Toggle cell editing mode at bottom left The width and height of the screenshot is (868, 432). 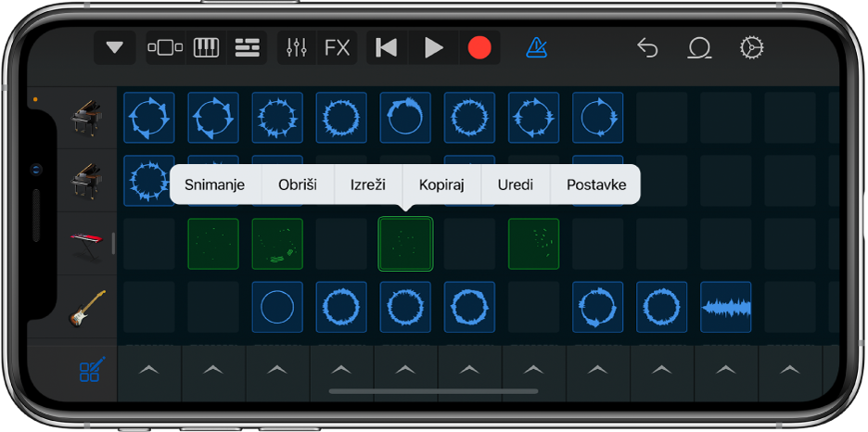[x=91, y=371]
